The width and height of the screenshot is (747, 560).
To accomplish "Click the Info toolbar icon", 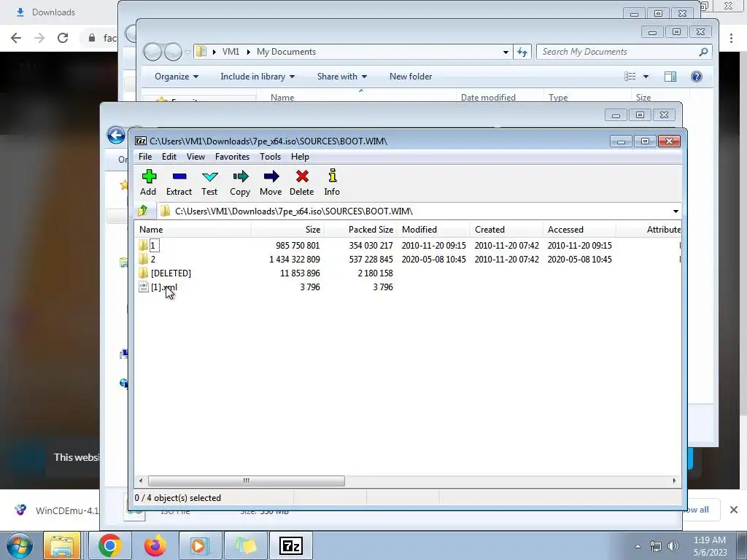I will coord(332,182).
